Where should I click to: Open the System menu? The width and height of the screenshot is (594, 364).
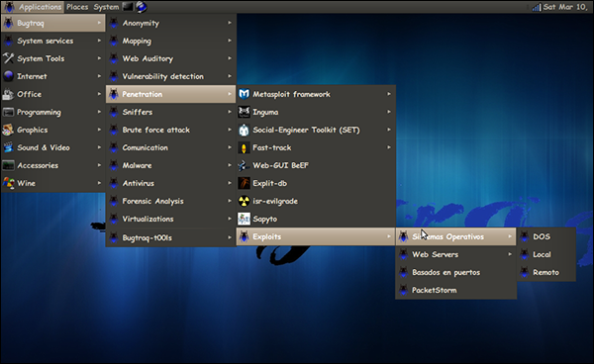[106, 7]
